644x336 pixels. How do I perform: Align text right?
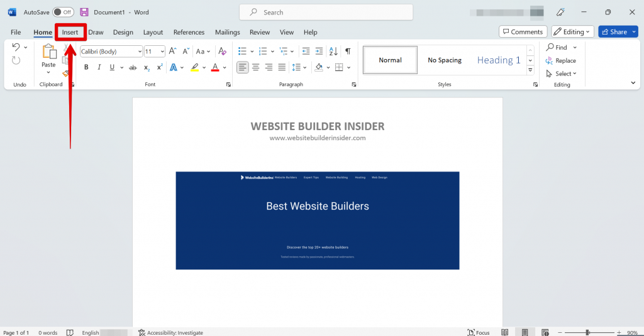269,67
